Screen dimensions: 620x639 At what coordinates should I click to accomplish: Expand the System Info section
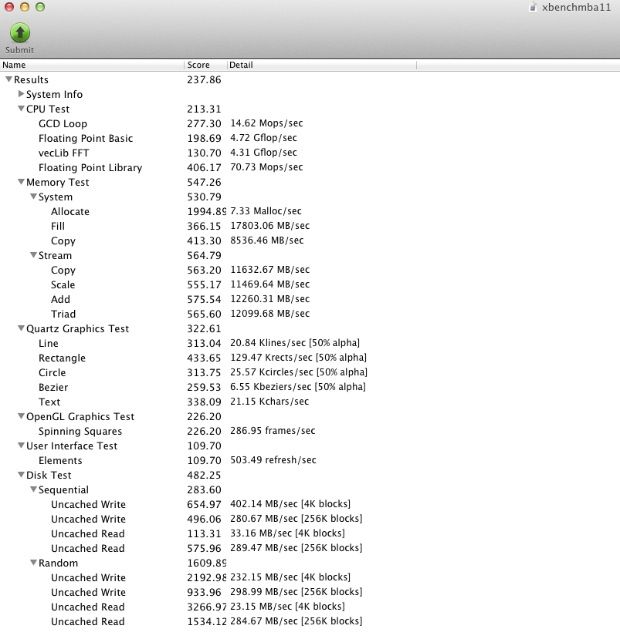click(x=21, y=94)
